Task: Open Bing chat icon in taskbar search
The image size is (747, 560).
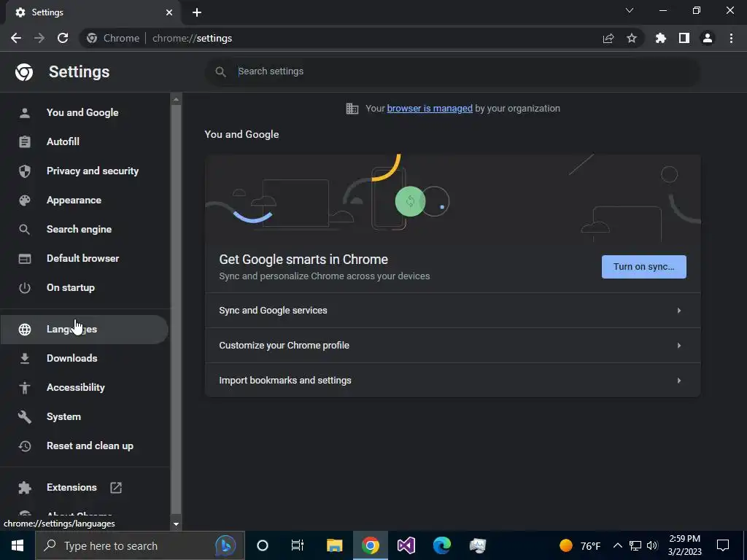Action: 225,545
